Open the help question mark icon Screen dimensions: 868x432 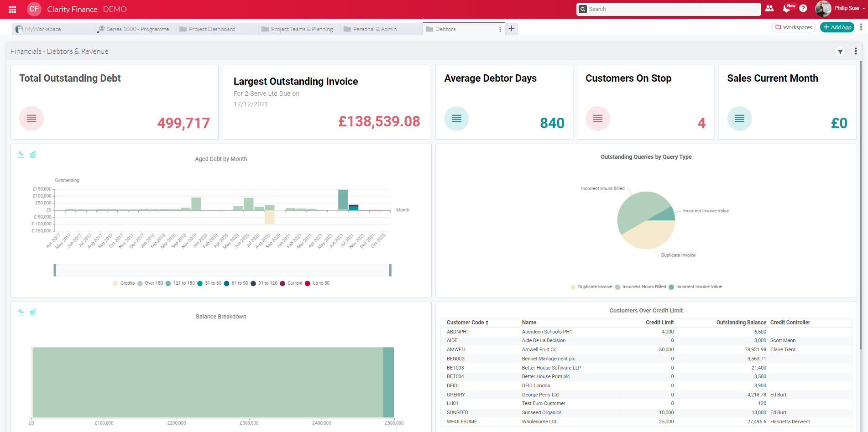pyautogui.click(x=803, y=8)
